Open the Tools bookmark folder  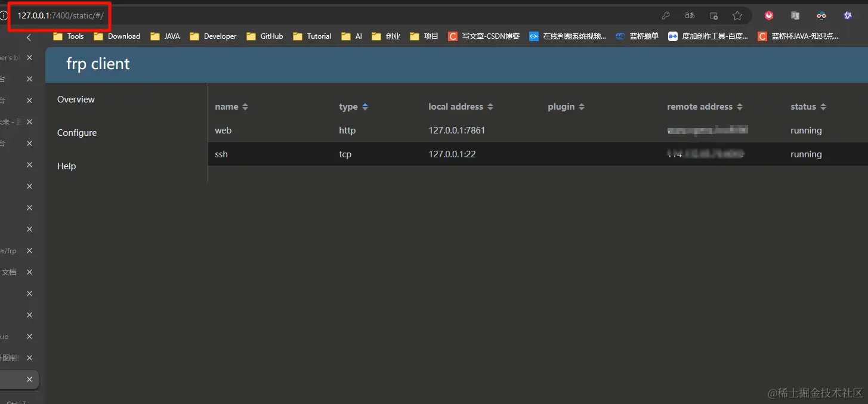point(68,36)
